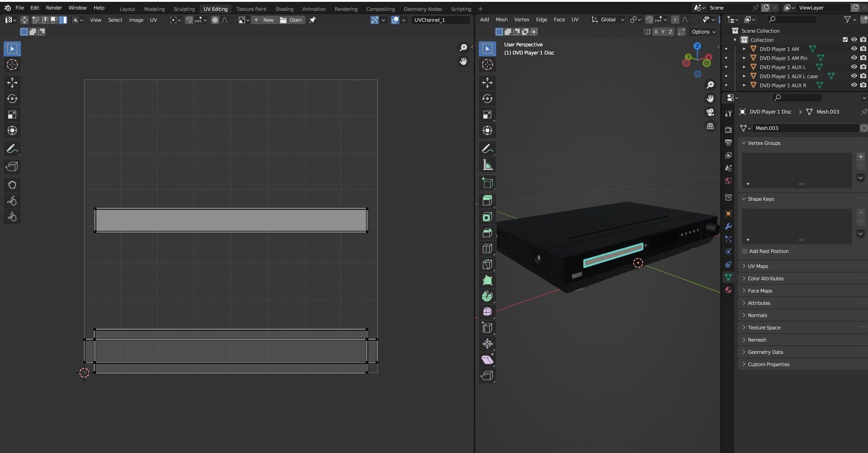The width and height of the screenshot is (868, 453).
Task: Switch perspective/orthographic view in 3D viewport
Action: pyautogui.click(x=710, y=126)
